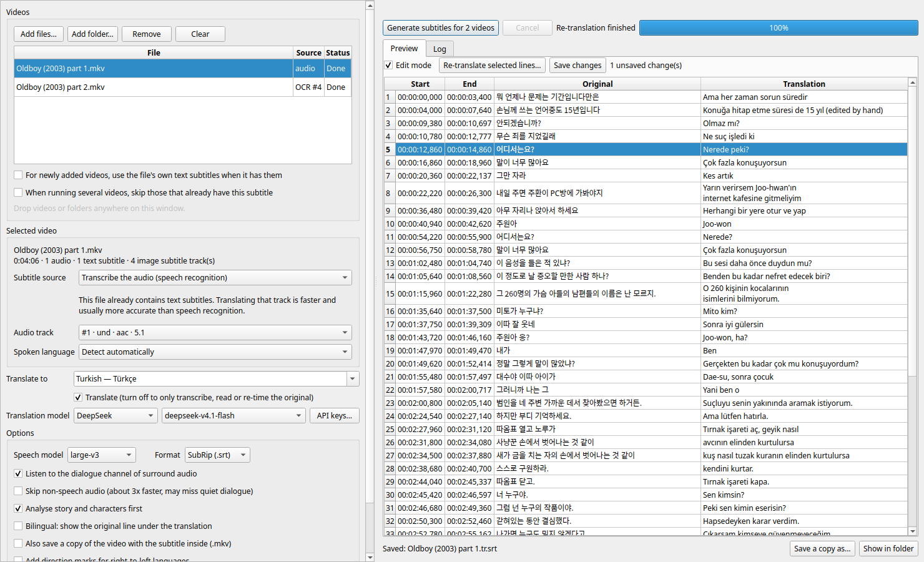Open the Spoken language dropdown
Image resolution: width=924 pixels, height=562 pixels.
(x=215, y=352)
